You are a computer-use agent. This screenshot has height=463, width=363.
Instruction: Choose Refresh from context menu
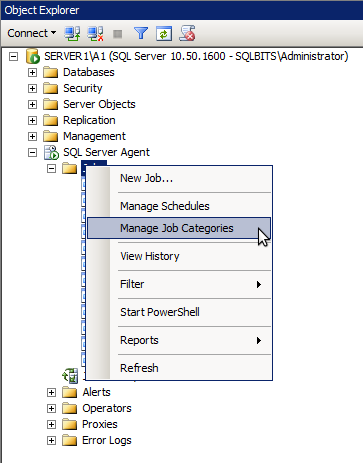click(x=179, y=368)
